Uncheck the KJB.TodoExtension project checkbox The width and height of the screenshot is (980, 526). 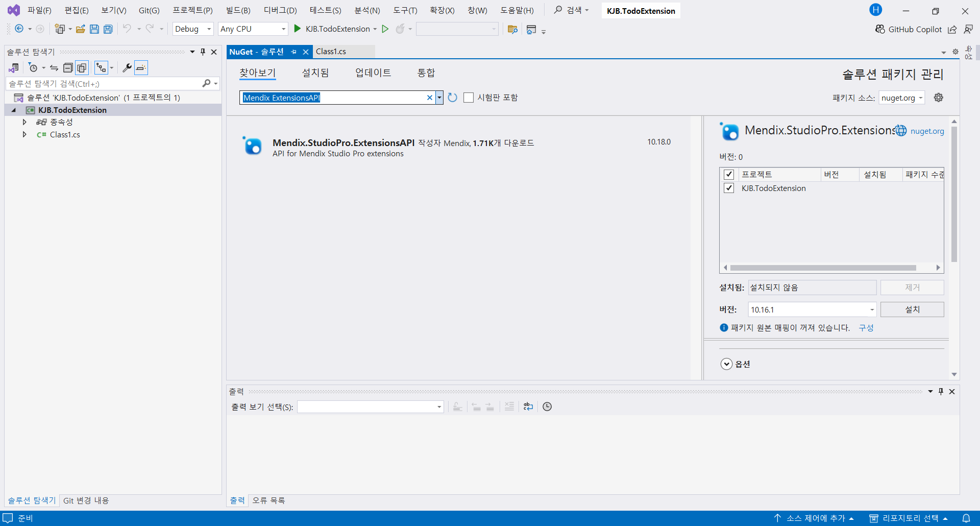pyautogui.click(x=729, y=188)
